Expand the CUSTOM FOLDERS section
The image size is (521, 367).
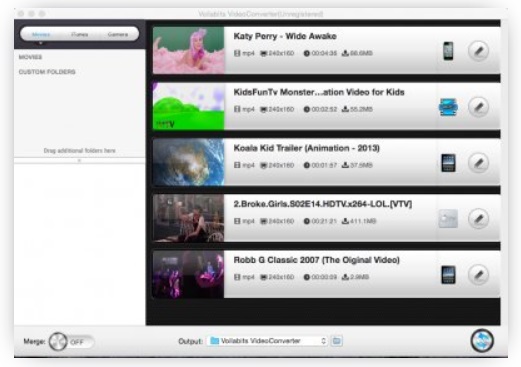[47, 72]
